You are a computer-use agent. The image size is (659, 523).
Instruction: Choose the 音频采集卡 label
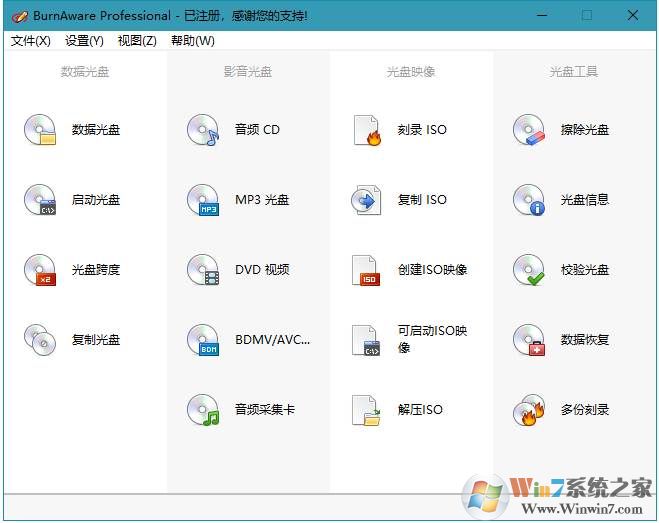[x=265, y=410]
